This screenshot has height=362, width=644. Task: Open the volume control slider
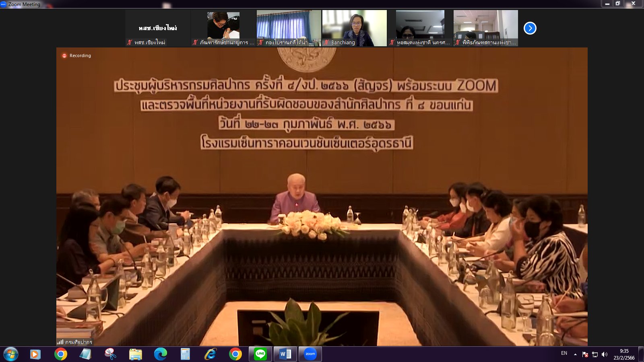(x=605, y=355)
